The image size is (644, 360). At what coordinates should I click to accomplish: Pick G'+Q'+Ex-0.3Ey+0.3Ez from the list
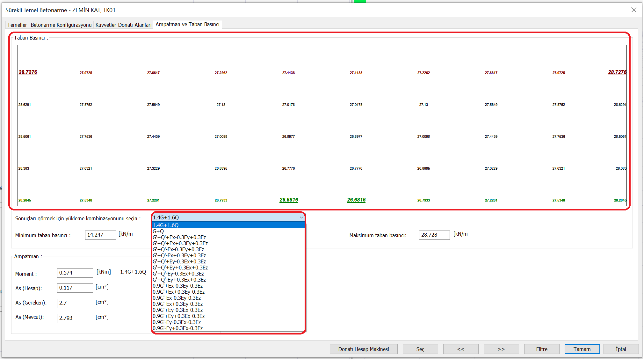228,237
